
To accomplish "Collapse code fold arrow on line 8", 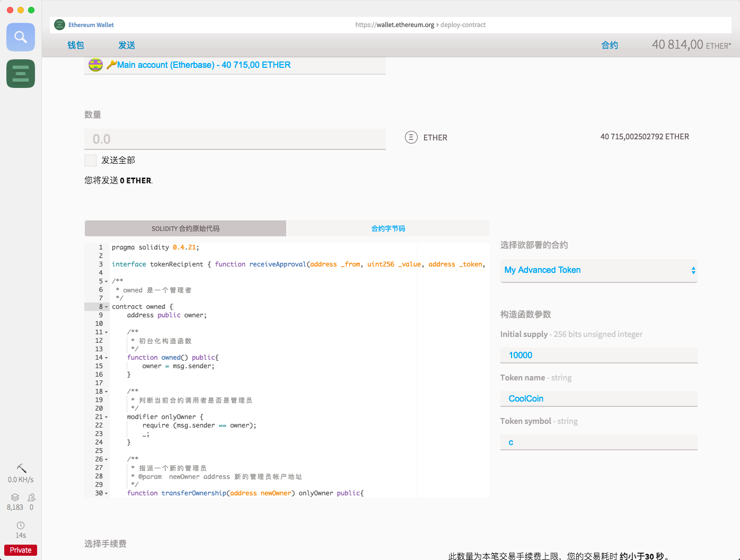I will (x=106, y=307).
